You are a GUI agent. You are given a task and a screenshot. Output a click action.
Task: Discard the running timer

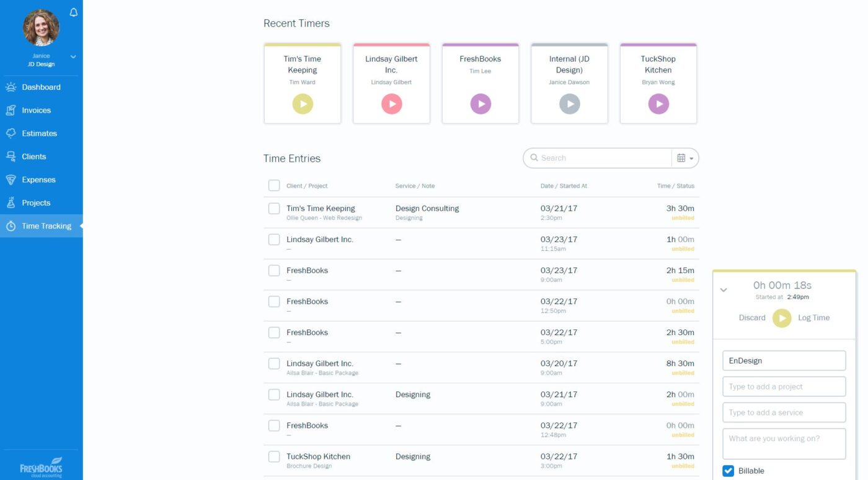(752, 318)
